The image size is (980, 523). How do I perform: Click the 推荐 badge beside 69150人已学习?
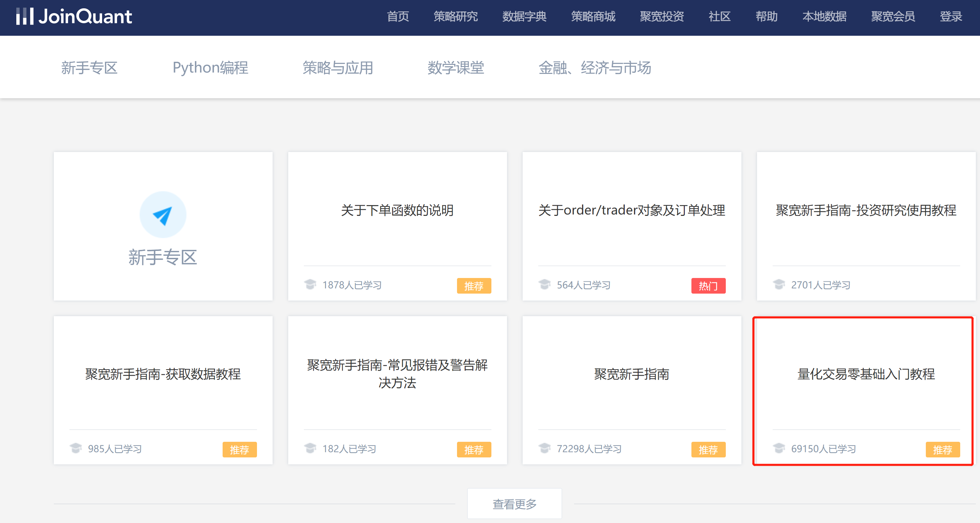942,450
